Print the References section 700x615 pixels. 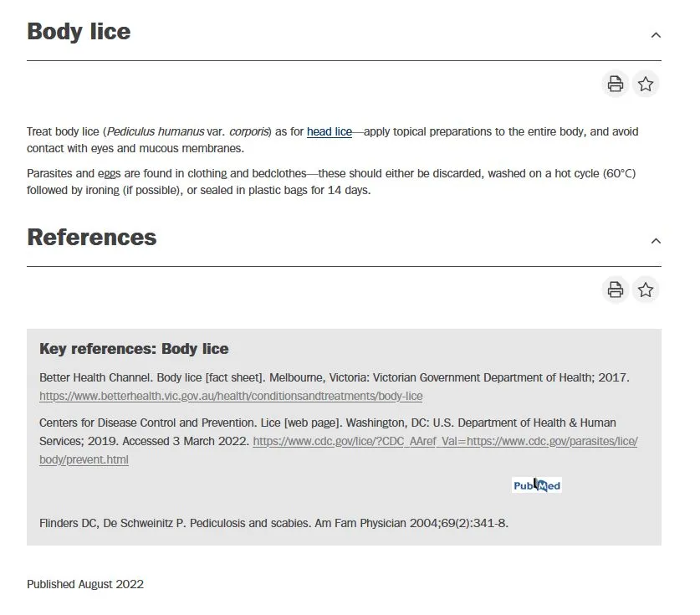[616, 290]
